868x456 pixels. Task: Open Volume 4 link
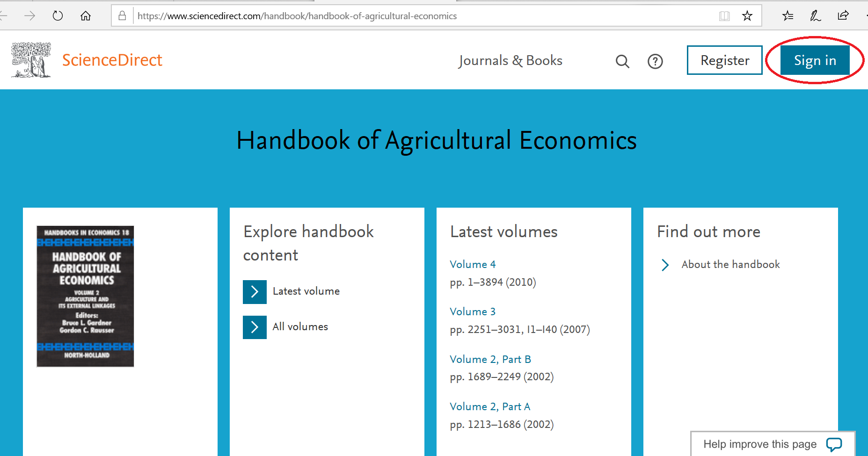[473, 264]
